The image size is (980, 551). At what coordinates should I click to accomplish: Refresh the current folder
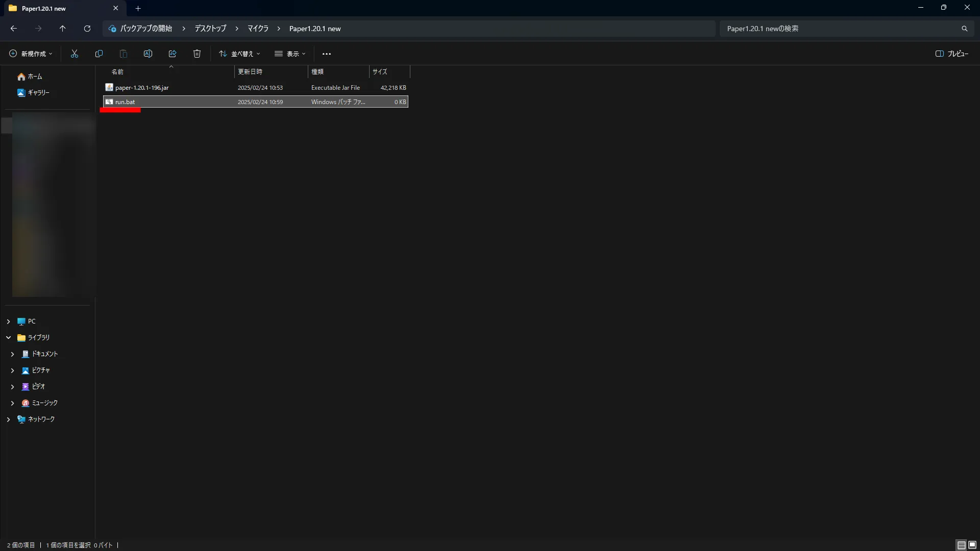(87, 29)
